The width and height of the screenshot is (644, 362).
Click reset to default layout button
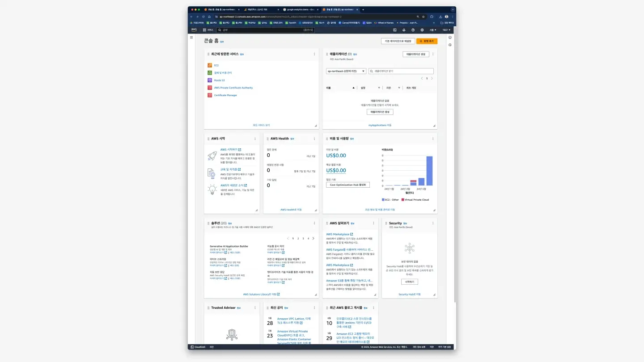(398, 41)
